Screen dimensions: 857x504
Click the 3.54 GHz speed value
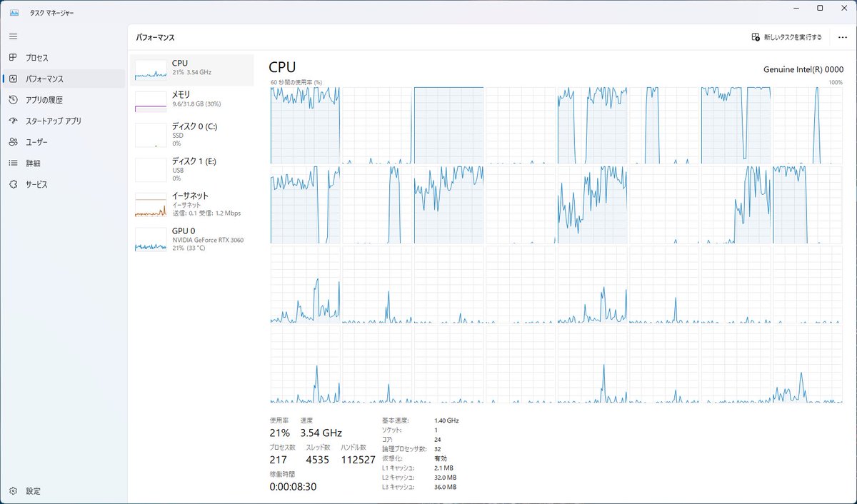click(x=321, y=433)
